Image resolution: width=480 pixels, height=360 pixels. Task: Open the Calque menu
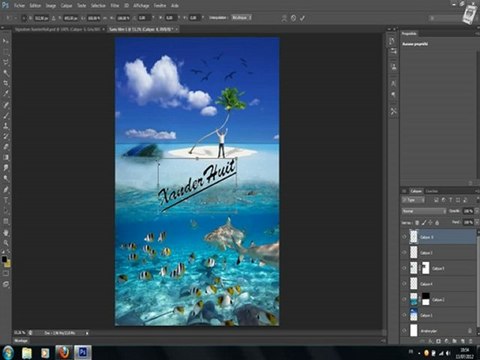click(x=67, y=5)
